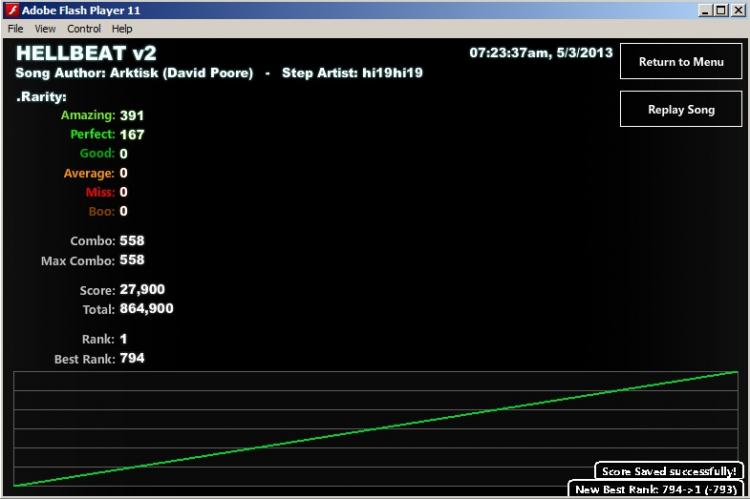
Task: Open the Help menu
Action: (x=122, y=29)
